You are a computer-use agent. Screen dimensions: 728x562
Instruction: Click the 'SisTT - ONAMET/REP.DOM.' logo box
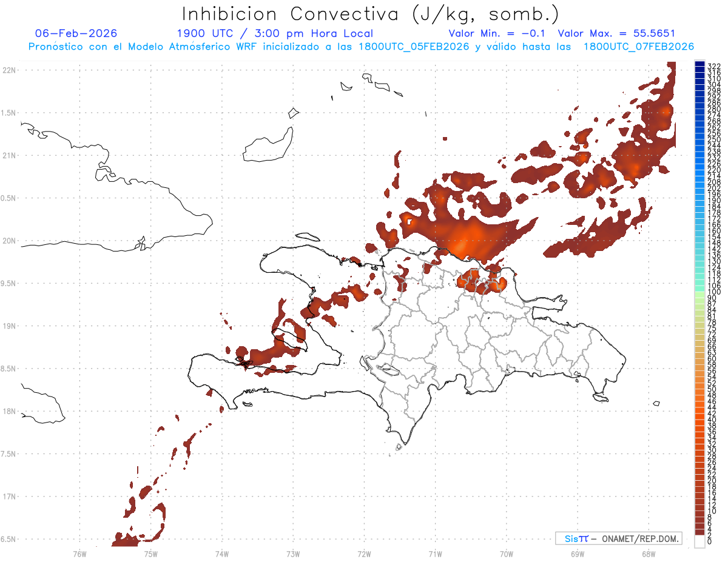pyautogui.click(x=618, y=538)
